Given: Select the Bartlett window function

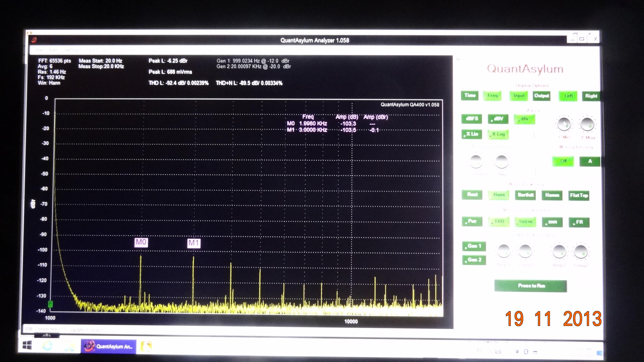Looking at the screenshot, I should click(x=525, y=195).
